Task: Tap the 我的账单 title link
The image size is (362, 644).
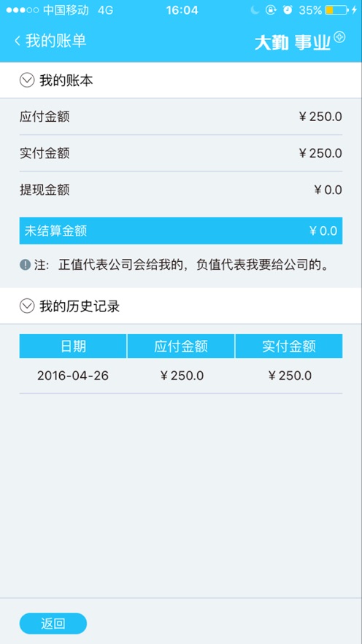Action: pos(56,41)
